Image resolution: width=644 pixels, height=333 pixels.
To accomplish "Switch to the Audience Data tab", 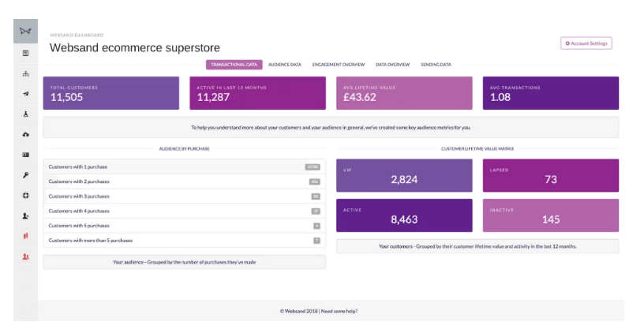I will (x=284, y=65).
